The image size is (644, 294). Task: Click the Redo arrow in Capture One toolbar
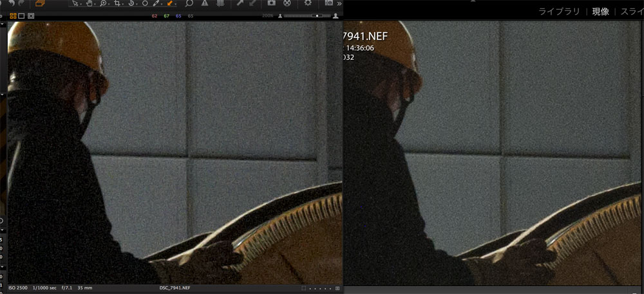(21, 3)
